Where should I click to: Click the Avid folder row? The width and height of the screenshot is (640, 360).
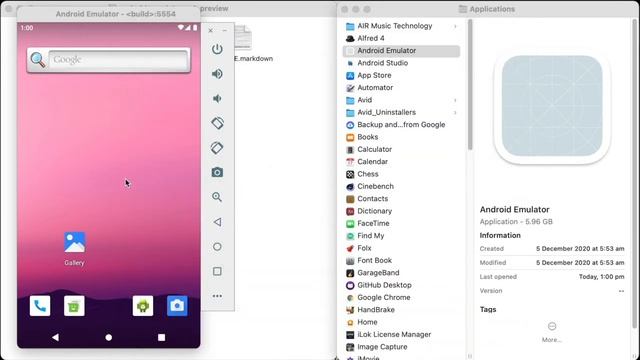[401, 100]
